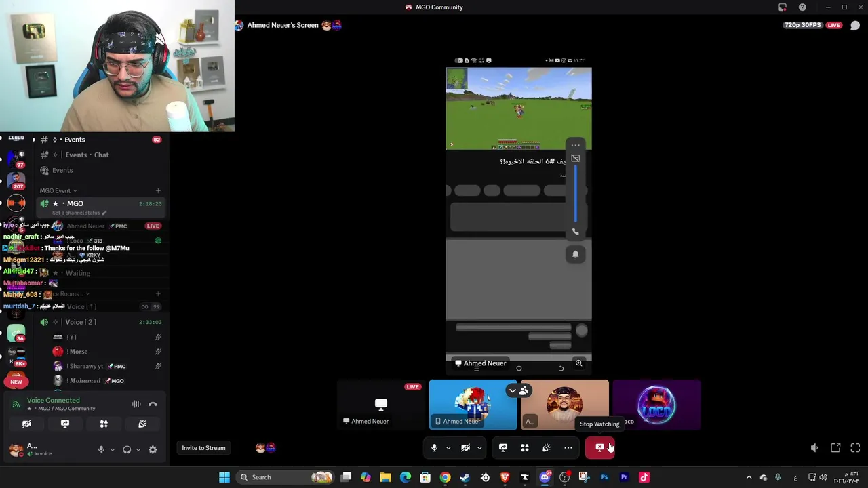Image resolution: width=868 pixels, height=488 pixels.
Task: Mute microphone in user panel
Action: pyautogui.click(x=101, y=449)
